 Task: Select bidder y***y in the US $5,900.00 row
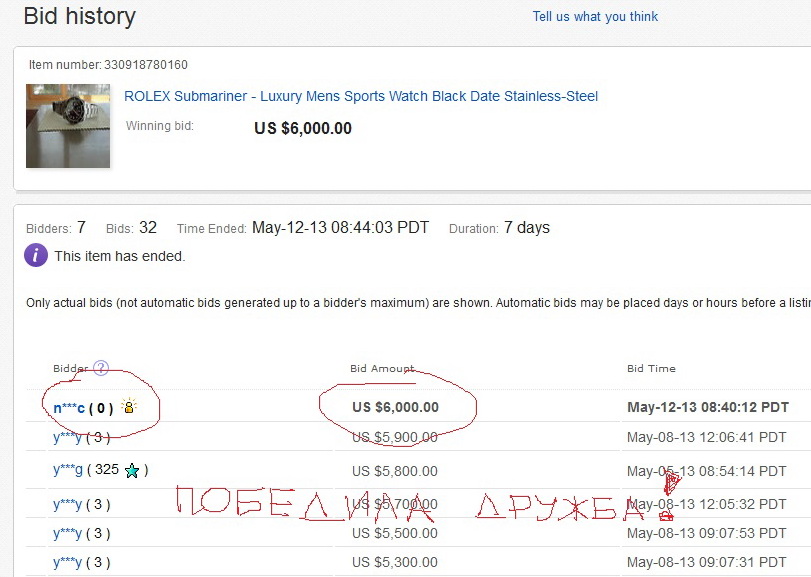pos(68,437)
